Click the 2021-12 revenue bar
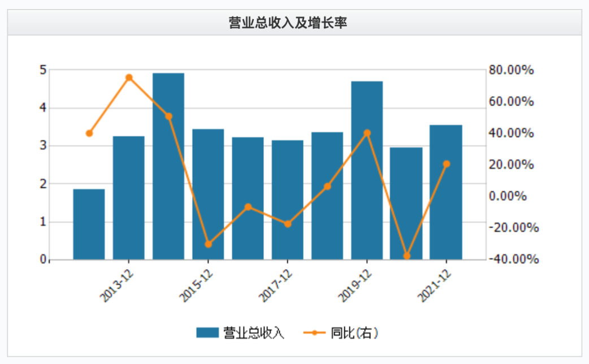Viewport: 589px width, 364px height. (x=446, y=192)
